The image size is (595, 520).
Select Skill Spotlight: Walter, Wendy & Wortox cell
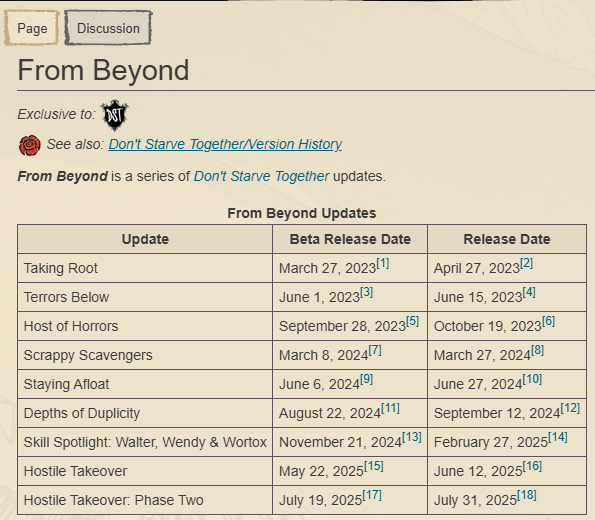[145, 442]
